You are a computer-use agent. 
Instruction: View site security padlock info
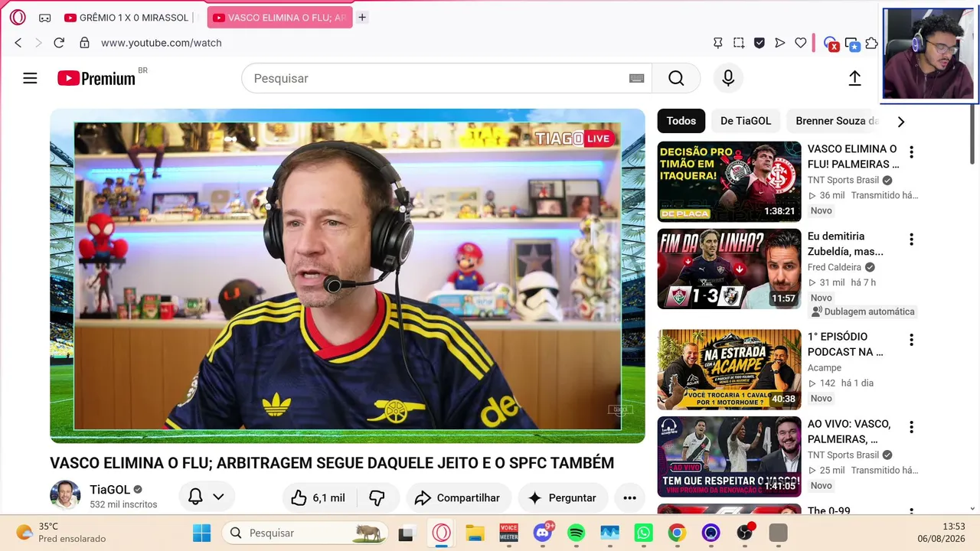click(84, 43)
